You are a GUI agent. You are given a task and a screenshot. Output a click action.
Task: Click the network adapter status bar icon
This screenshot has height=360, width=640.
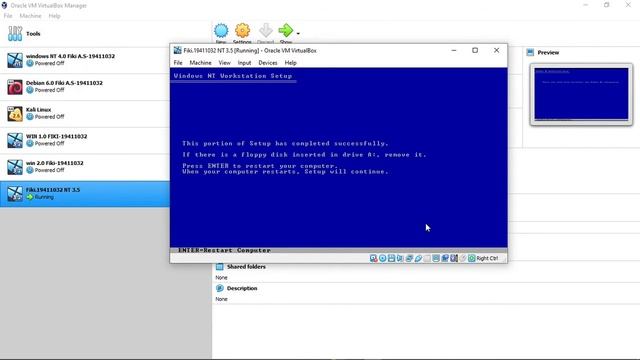click(x=409, y=258)
